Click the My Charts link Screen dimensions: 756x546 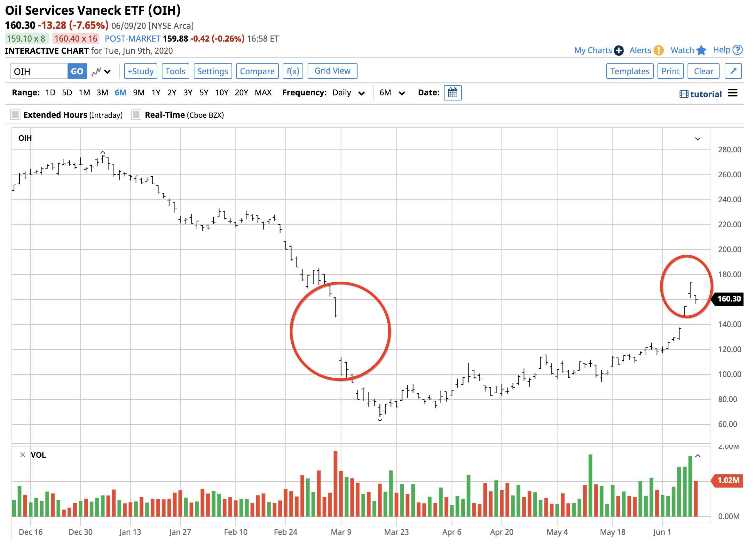pos(593,50)
